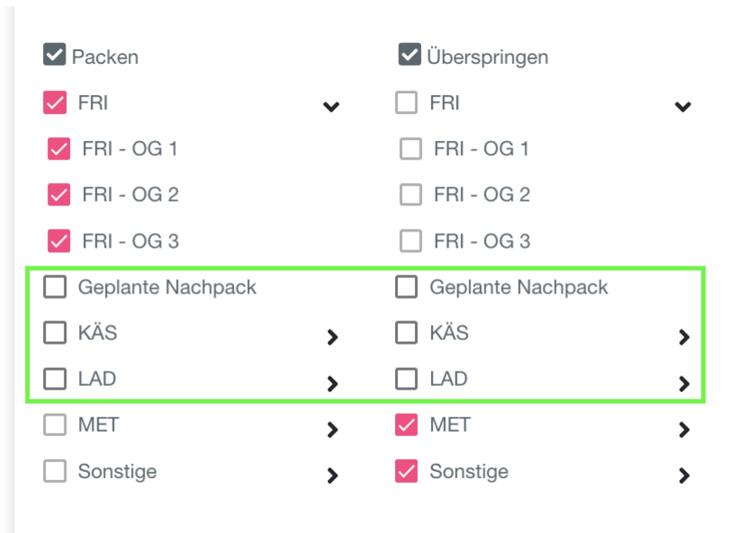756x533 pixels.
Task: Check FRI in the Überspringen column
Action: click(x=407, y=103)
